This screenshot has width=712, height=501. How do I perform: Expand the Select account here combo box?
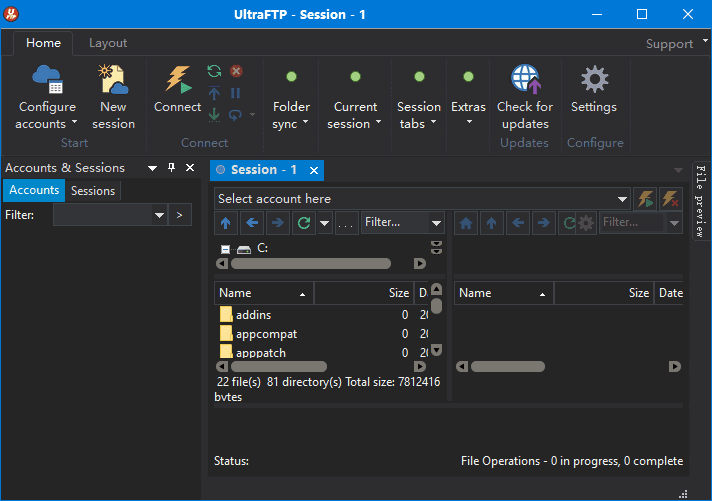click(x=622, y=199)
